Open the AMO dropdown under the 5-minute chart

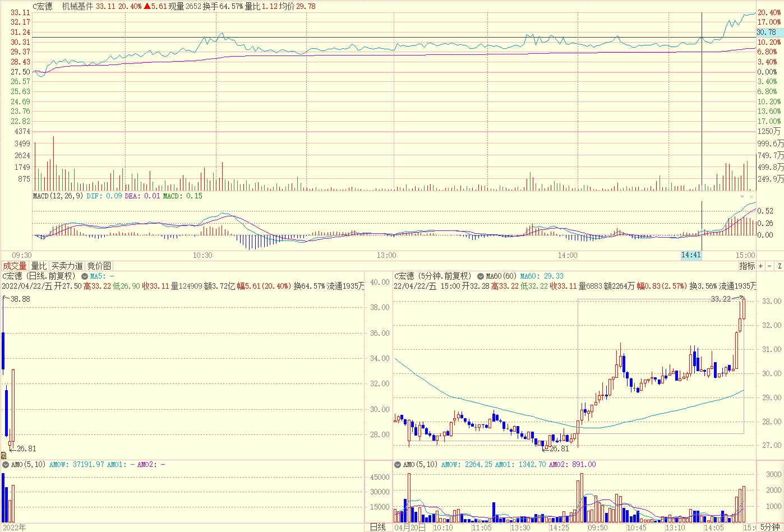[398, 465]
